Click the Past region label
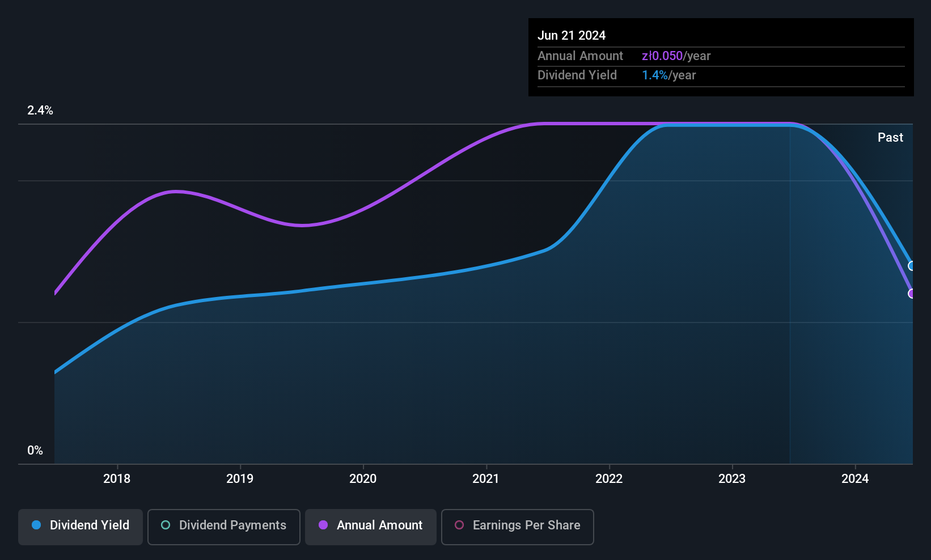Viewport: 931px width, 560px height. point(890,137)
